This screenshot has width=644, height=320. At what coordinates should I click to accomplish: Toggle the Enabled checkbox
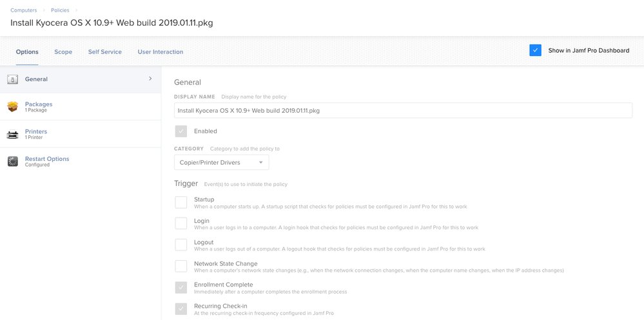(x=181, y=131)
